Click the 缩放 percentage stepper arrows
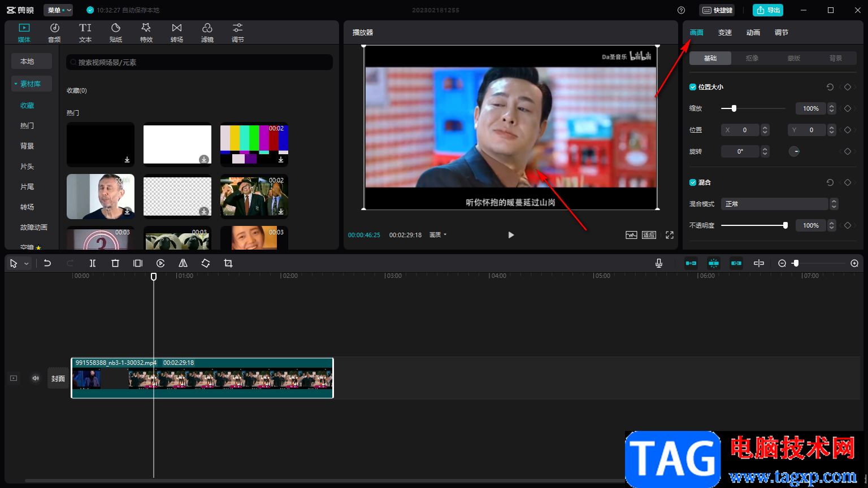Viewport: 868px width, 488px height. [831, 108]
